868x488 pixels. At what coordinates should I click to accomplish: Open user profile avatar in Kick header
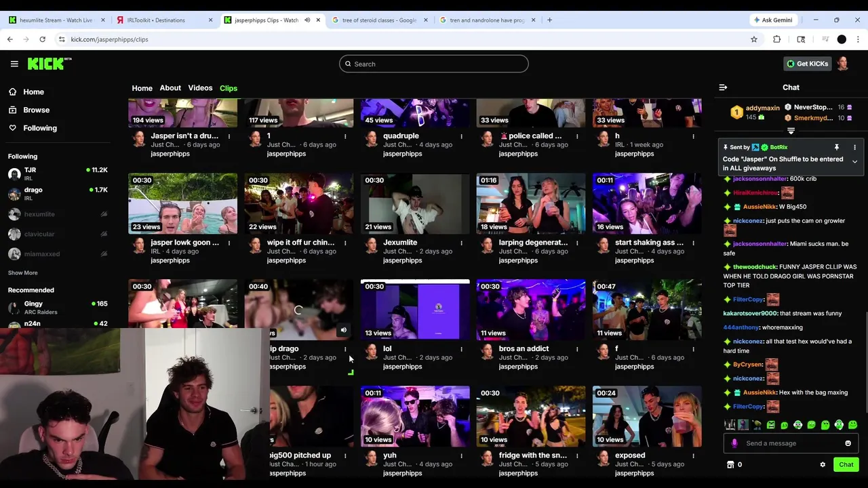(x=842, y=64)
